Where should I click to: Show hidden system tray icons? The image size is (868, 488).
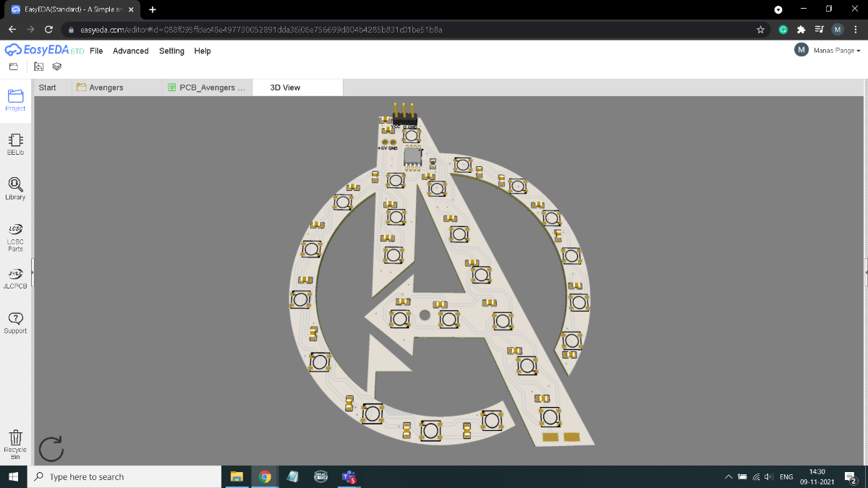[728, 477]
